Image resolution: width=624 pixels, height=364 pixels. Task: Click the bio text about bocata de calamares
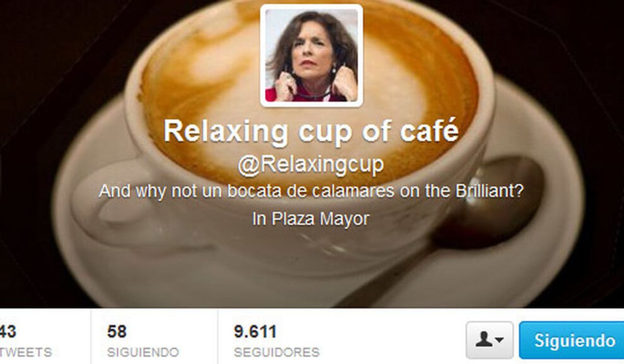pyautogui.click(x=310, y=192)
